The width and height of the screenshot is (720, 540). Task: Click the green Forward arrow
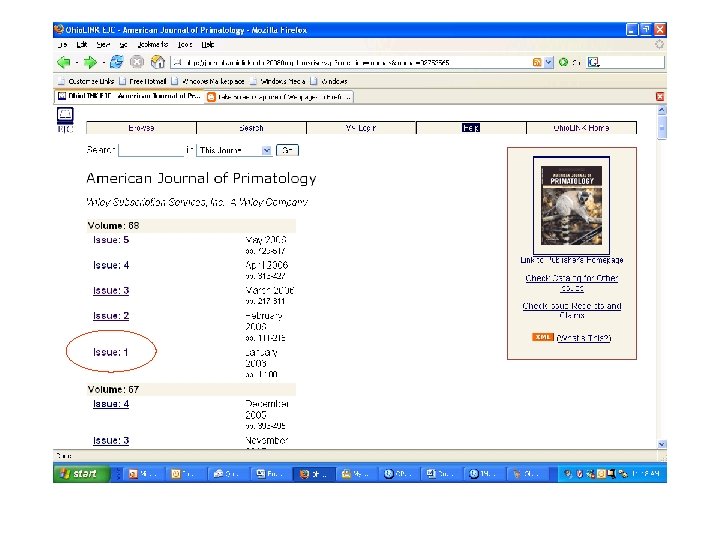90,62
